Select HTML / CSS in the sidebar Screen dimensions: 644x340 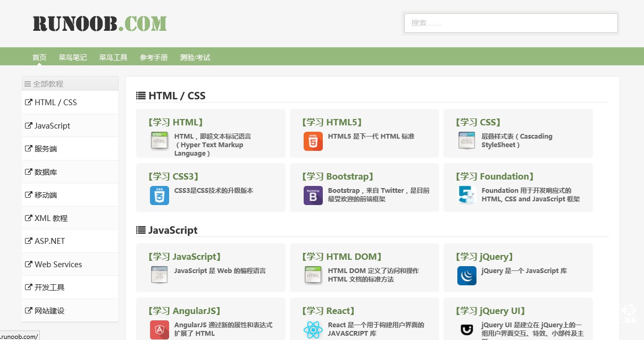click(70, 103)
